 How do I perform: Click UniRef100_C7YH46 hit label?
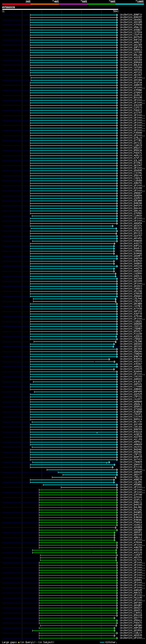131,387
